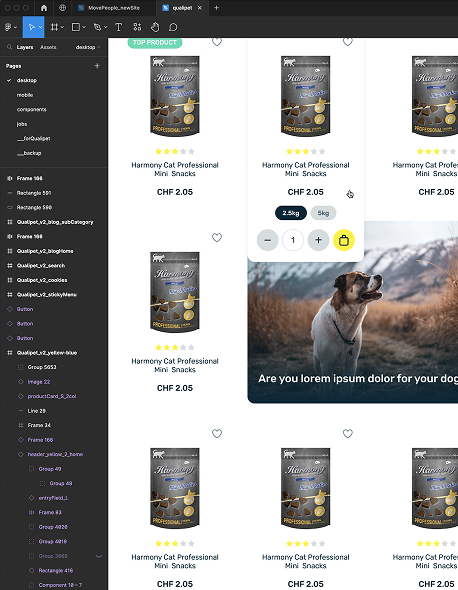Select Line 29 layer

click(54, 411)
